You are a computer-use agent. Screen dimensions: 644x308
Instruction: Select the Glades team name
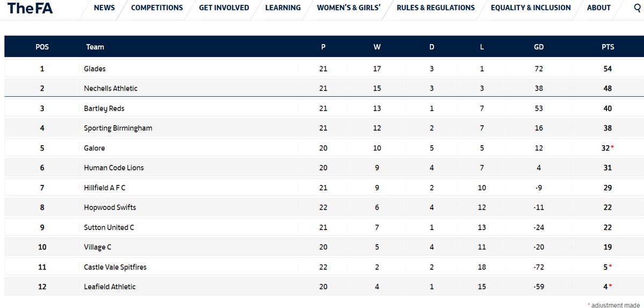pyautogui.click(x=95, y=69)
